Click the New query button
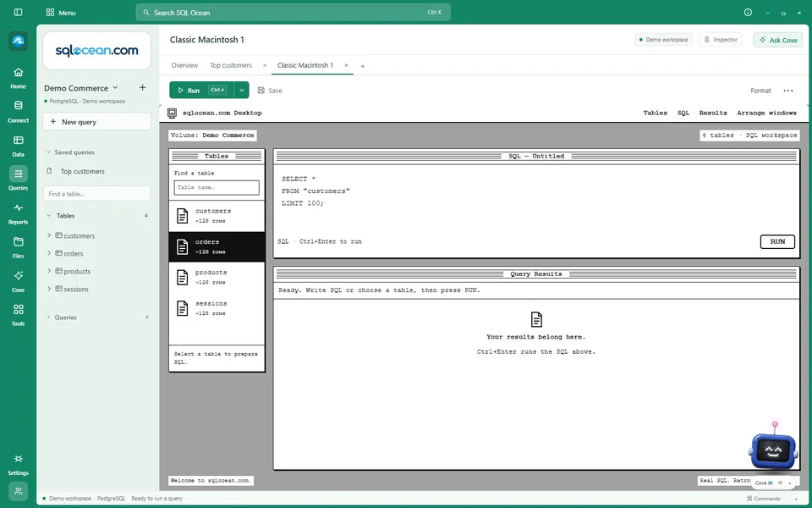812x508 pixels. [x=96, y=122]
